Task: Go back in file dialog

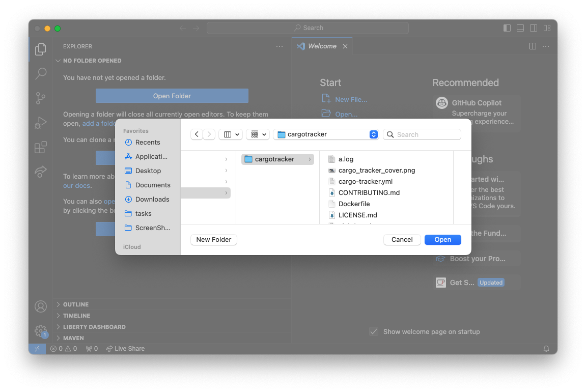Action: (197, 134)
